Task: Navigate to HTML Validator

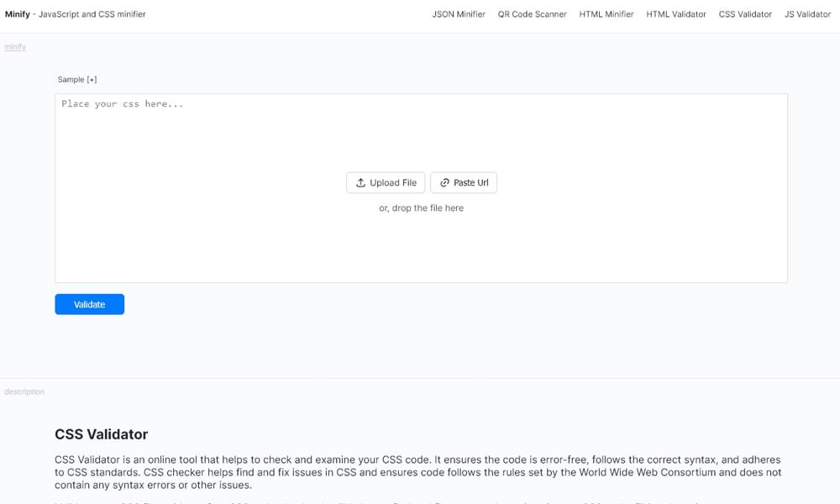Action: [x=676, y=14]
